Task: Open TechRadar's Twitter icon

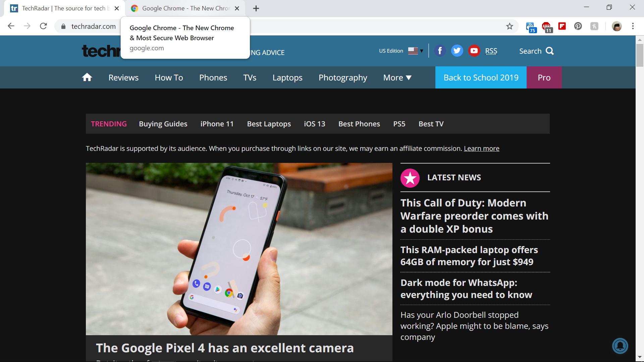Action: tap(457, 51)
